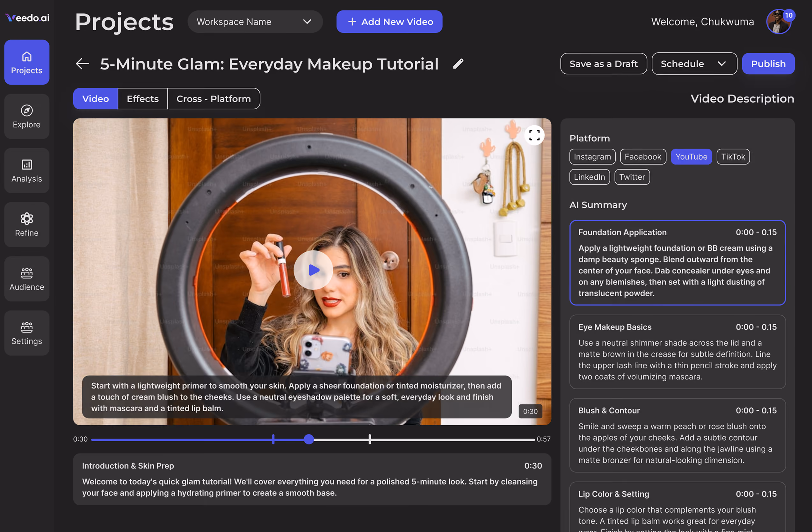
Task: Open the Explore compass section
Action: pos(27,116)
